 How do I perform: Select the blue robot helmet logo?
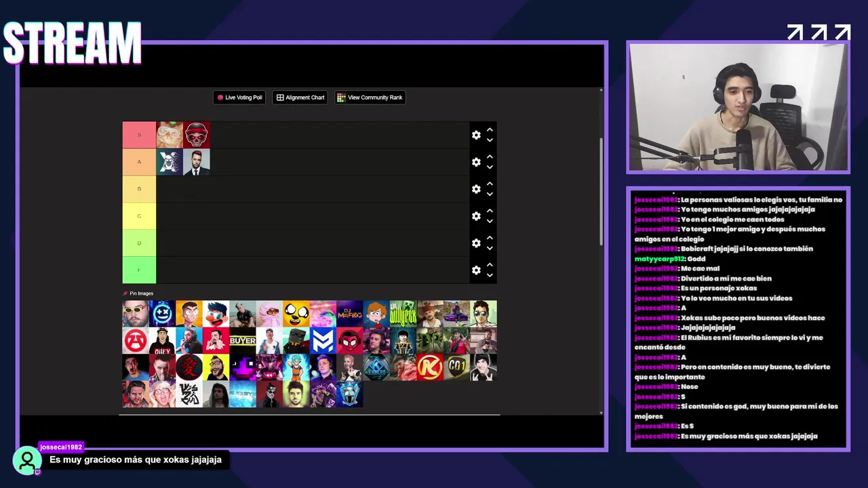pos(349,394)
